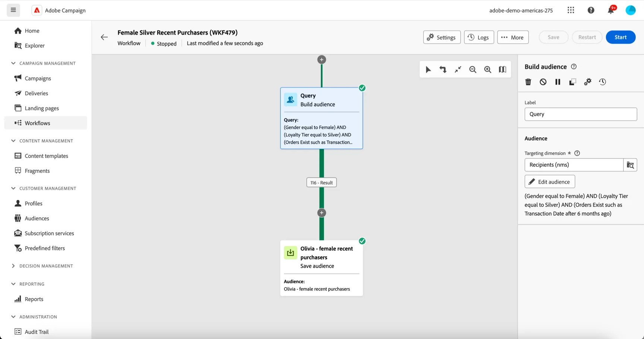Start the workflow
The image size is (644, 339).
coord(621,37)
